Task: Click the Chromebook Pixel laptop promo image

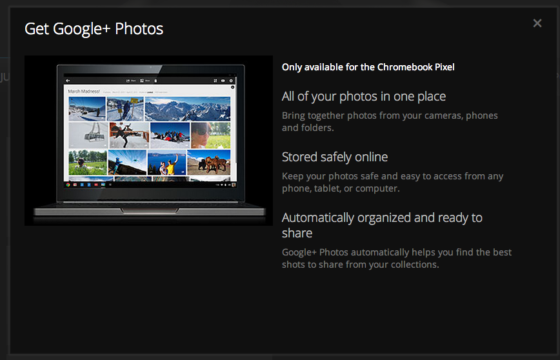Action: [x=149, y=141]
